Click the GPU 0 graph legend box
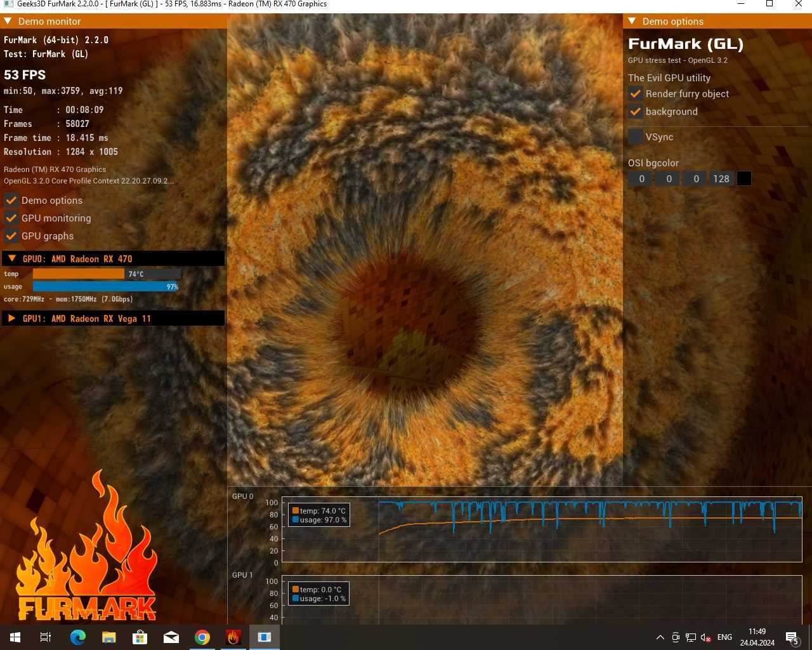Screen dimensions: 812x650 tap(319, 515)
